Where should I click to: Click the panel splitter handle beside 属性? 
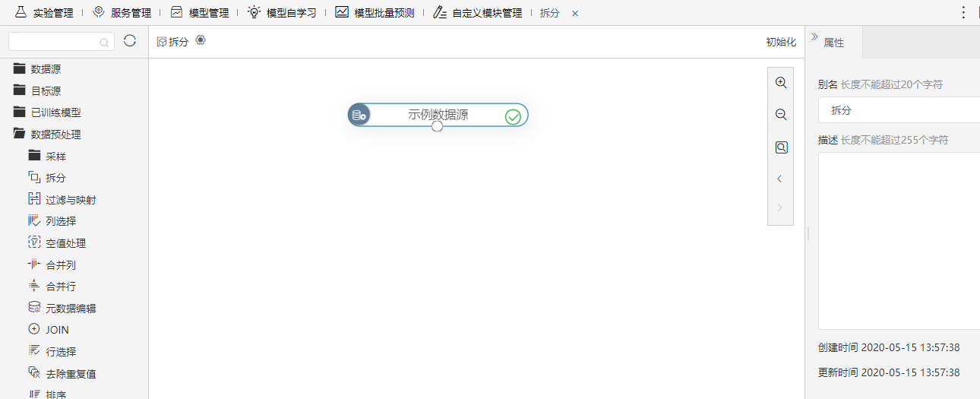[808, 233]
